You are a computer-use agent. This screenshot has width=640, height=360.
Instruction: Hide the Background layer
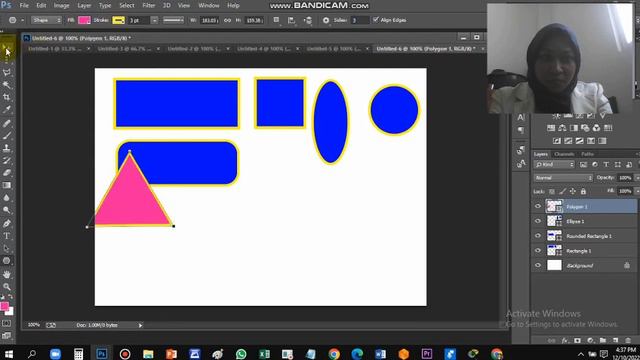pos(538,265)
